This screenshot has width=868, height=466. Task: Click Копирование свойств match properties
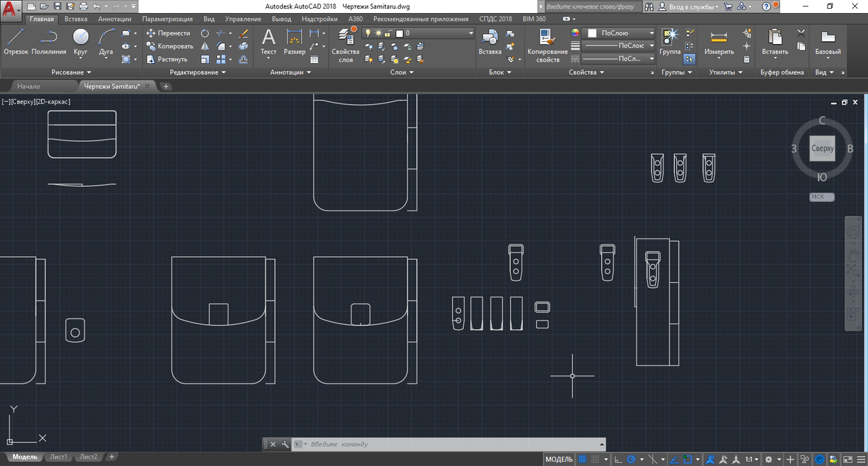tap(548, 45)
